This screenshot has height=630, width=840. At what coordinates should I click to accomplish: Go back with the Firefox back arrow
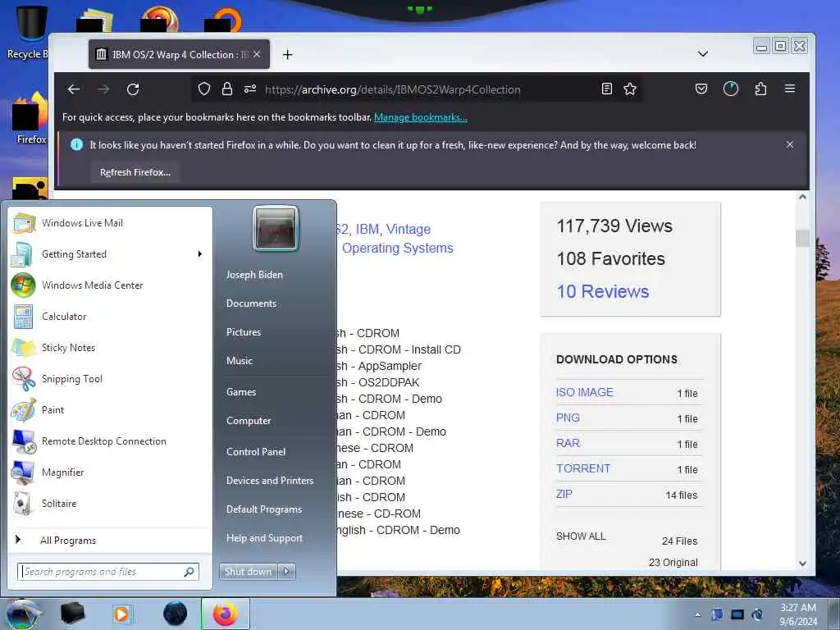click(x=74, y=89)
